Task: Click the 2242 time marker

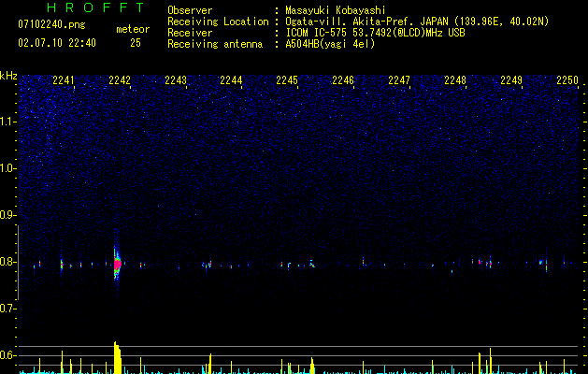Action: [x=120, y=80]
